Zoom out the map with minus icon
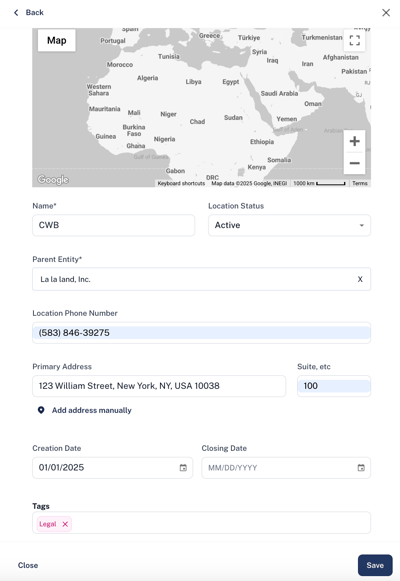This screenshot has width=400, height=581. pyautogui.click(x=354, y=163)
